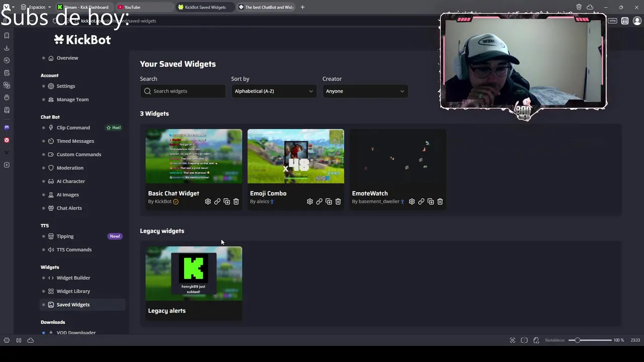Click the 'Legacy alerts' title text

pyautogui.click(x=167, y=311)
